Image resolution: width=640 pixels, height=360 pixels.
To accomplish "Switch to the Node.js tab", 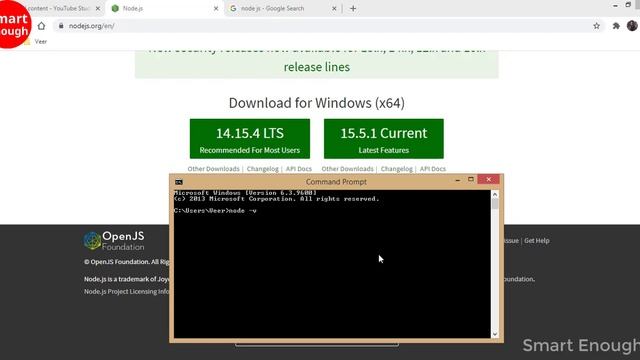I will pyautogui.click(x=165, y=8).
